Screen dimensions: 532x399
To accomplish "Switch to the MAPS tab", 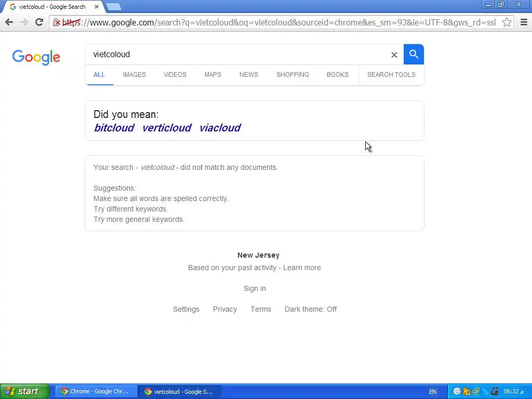I will point(212,75).
